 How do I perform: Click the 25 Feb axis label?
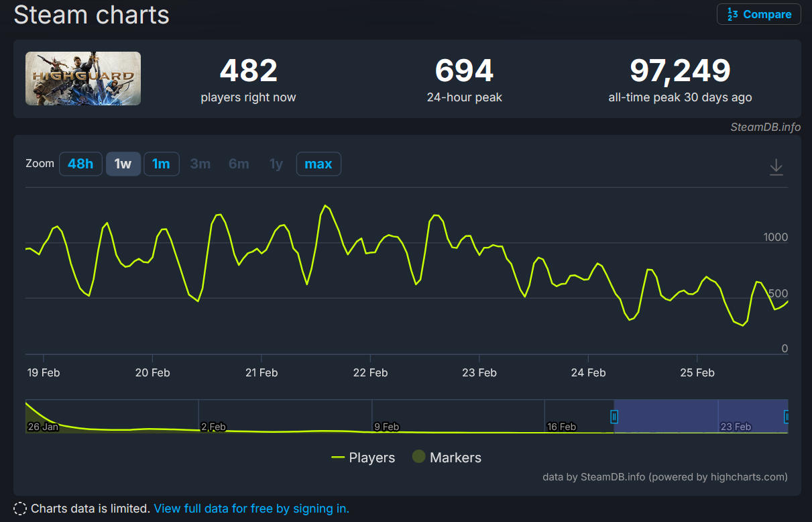pyautogui.click(x=697, y=372)
